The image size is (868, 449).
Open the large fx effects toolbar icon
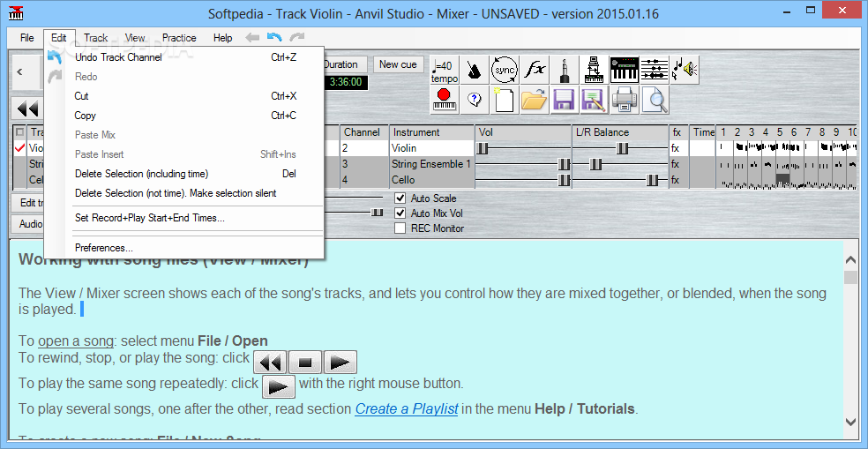[535, 71]
